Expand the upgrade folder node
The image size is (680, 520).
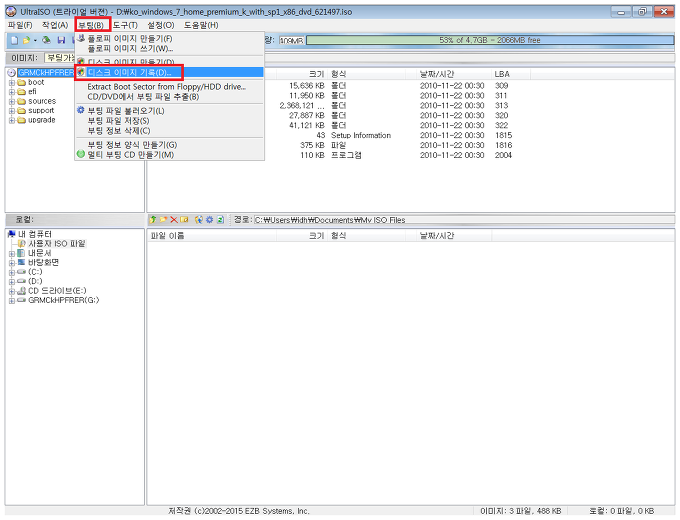coord(12,120)
